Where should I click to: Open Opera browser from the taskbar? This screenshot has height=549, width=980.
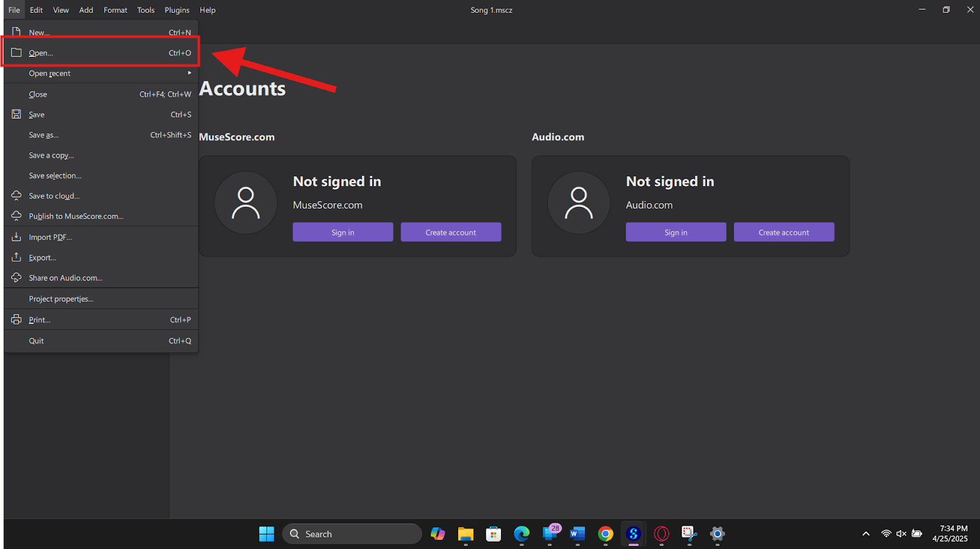point(661,534)
